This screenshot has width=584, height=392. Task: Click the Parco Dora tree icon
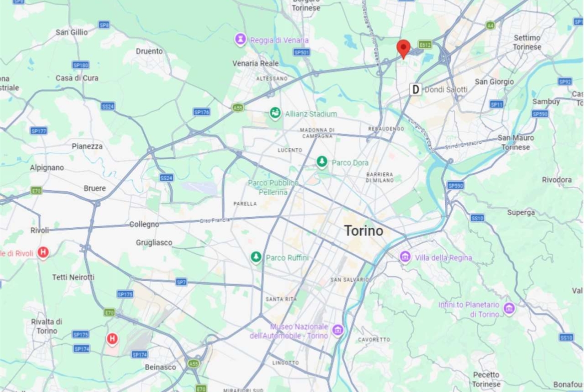coord(322,162)
